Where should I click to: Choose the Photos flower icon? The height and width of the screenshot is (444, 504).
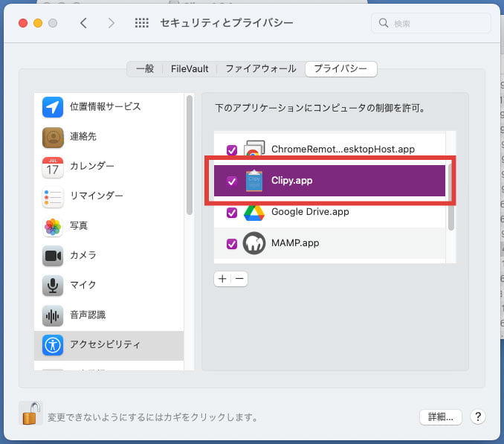click(53, 226)
